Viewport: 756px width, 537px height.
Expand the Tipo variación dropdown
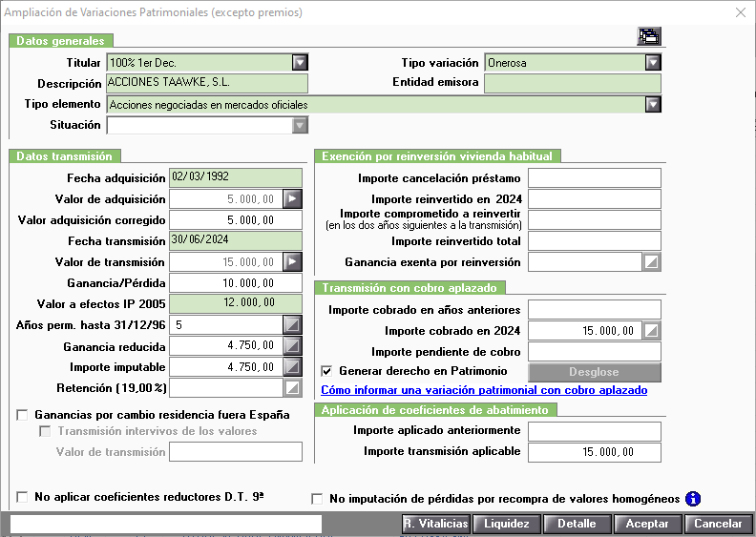(x=653, y=63)
